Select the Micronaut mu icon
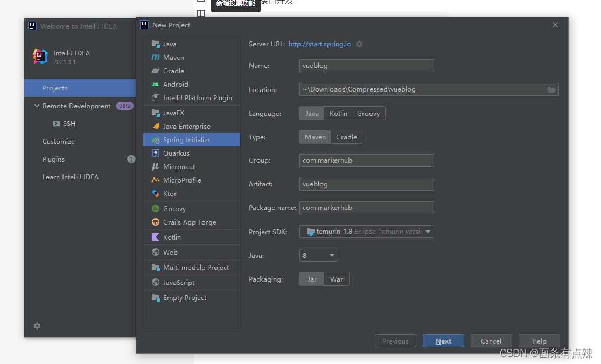Image resolution: width=601 pixels, height=364 pixels. point(156,167)
